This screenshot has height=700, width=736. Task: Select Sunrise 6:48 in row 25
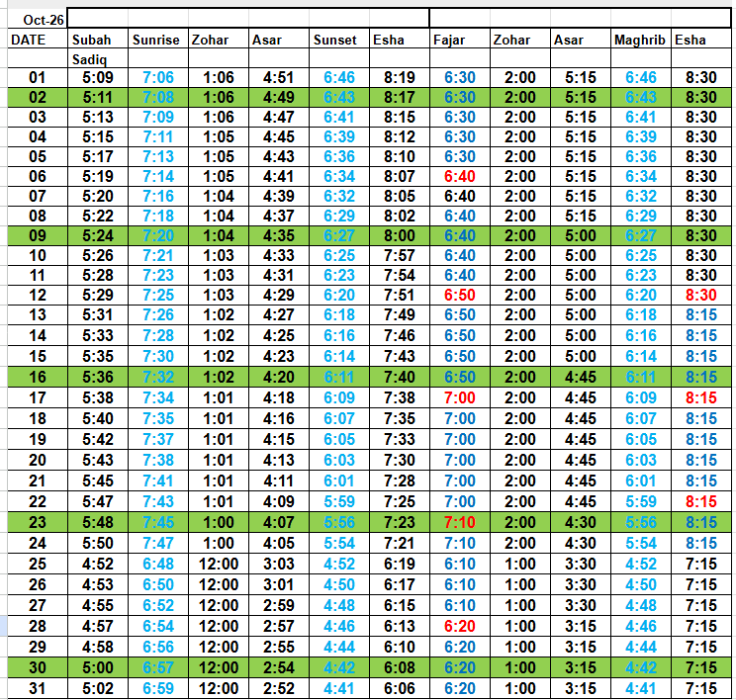pyautogui.click(x=158, y=564)
